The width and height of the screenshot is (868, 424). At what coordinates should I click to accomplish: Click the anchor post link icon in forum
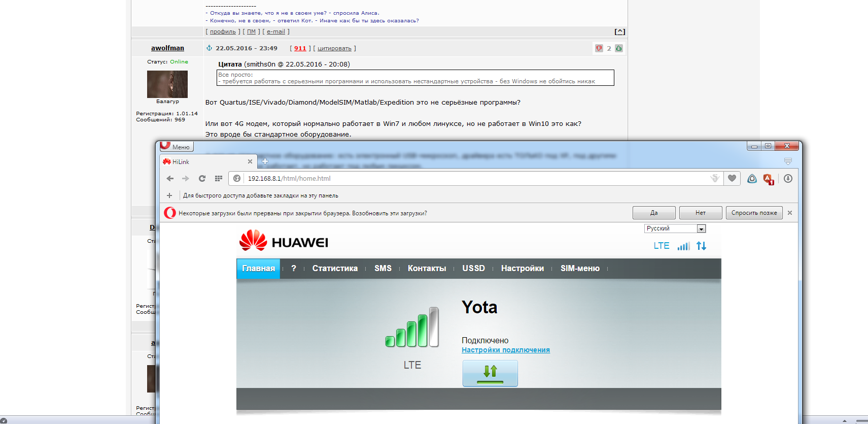209,48
